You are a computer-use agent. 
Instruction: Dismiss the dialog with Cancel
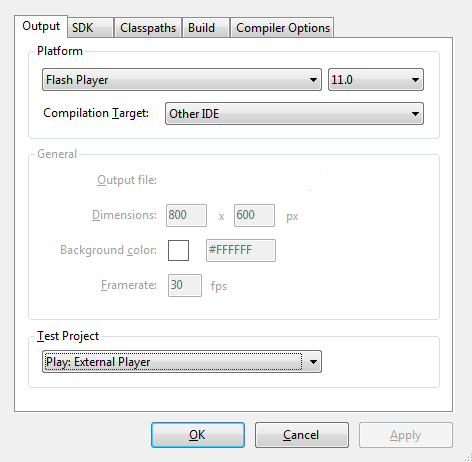click(x=302, y=435)
